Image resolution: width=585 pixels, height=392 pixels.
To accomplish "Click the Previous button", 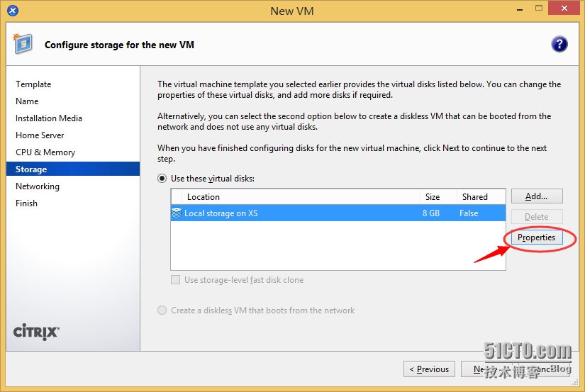I will tap(429, 369).
